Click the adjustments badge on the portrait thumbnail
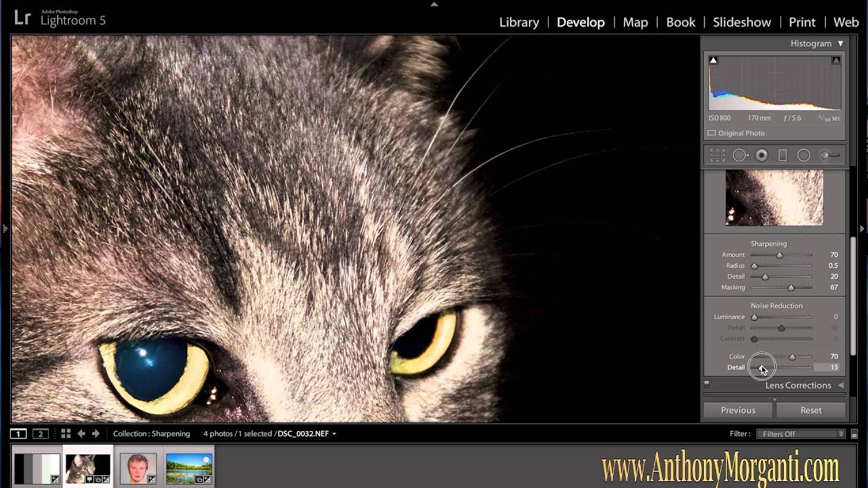The width and height of the screenshot is (868, 488). coord(151,479)
